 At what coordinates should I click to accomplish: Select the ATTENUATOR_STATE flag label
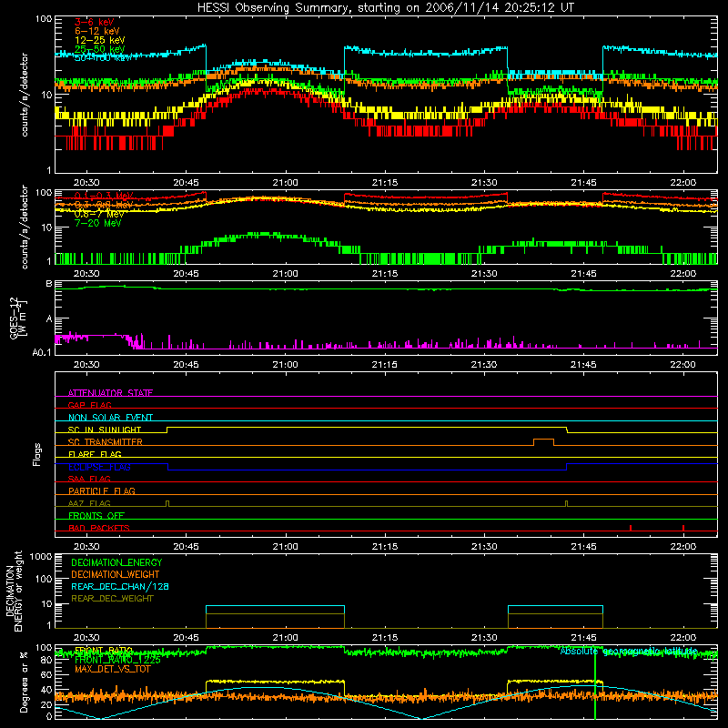point(110,393)
